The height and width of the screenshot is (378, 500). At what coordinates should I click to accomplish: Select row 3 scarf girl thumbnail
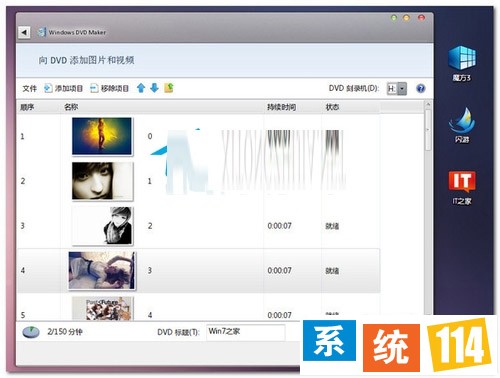click(x=102, y=226)
